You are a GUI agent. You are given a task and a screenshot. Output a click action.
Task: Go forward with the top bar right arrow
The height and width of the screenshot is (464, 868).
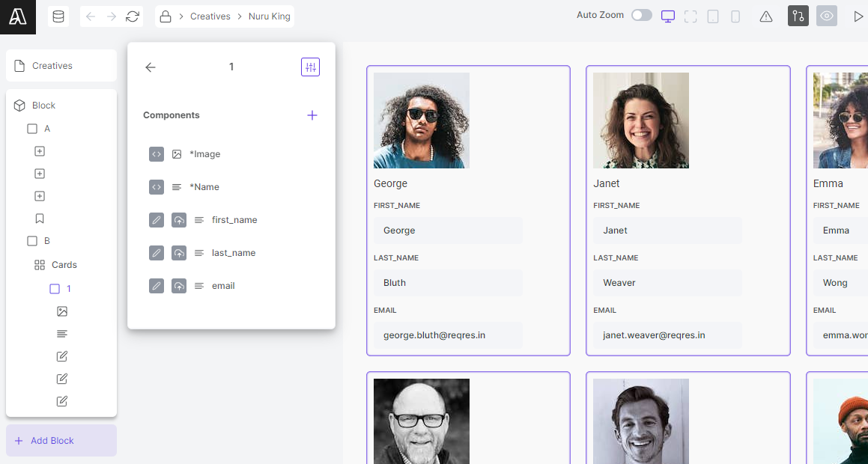pyautogui.click(x=112, y=16)
